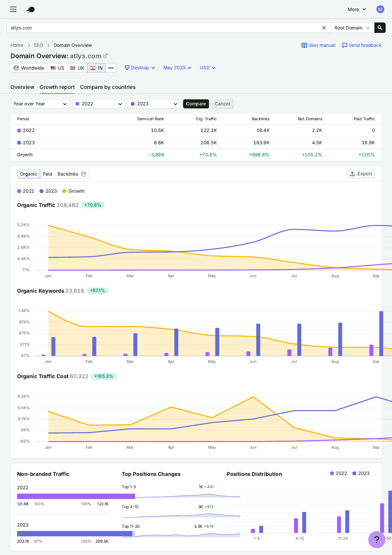Click the +165.3% Traffic Cost badge
The width and height of the screenshot is (392, 555).
click(x=104, y=376)
